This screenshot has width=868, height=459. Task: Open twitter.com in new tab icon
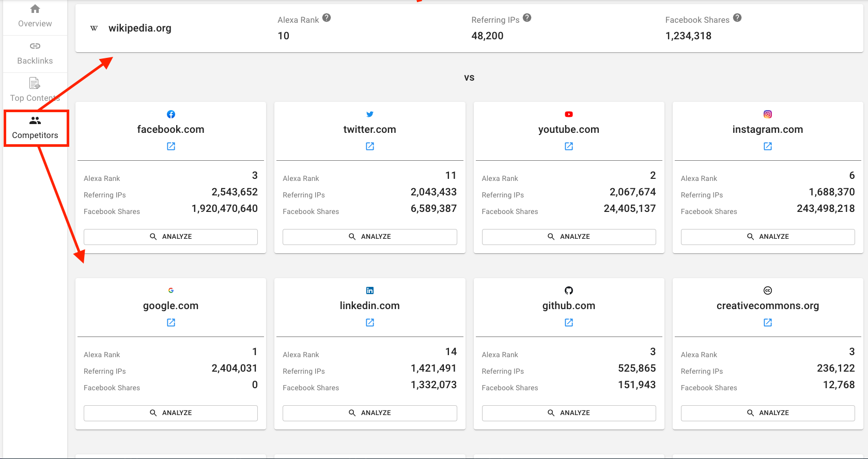pyautogui.click(x=370, y=146)
